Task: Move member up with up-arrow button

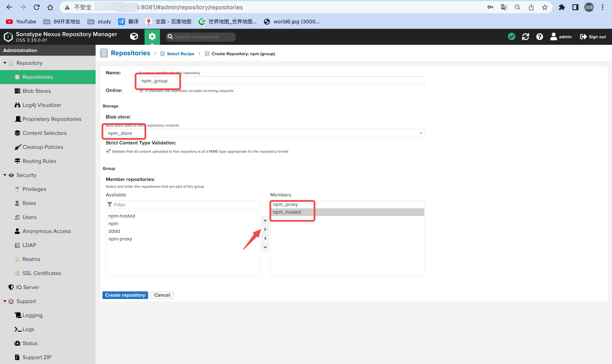Action: coord(265,220)
